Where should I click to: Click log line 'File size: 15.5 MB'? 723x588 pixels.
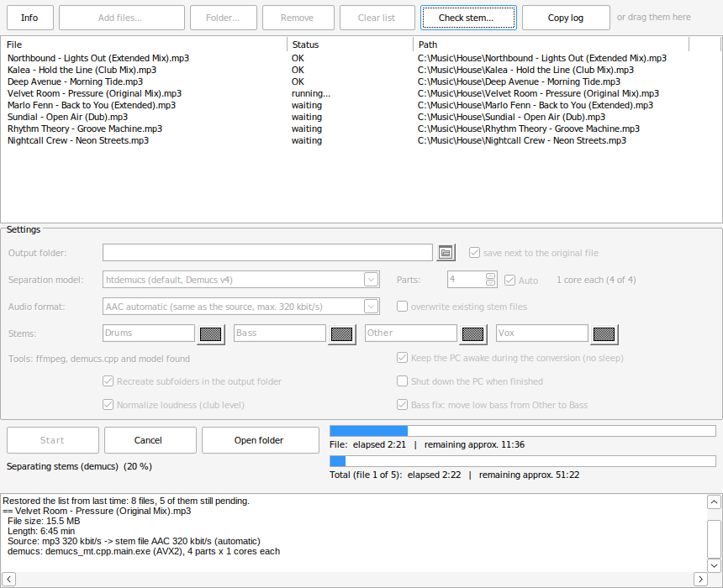pos(44,521)
